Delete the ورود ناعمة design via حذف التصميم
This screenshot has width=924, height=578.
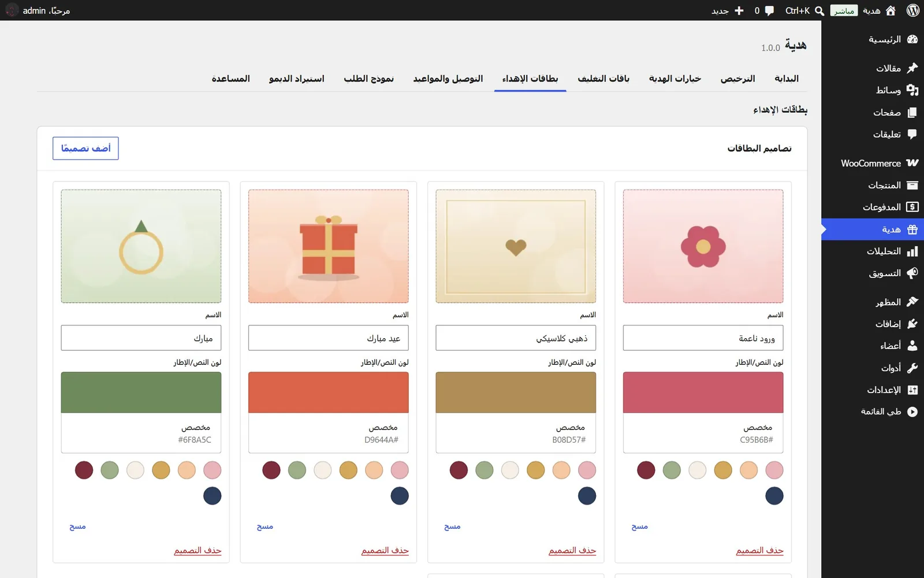759,550
